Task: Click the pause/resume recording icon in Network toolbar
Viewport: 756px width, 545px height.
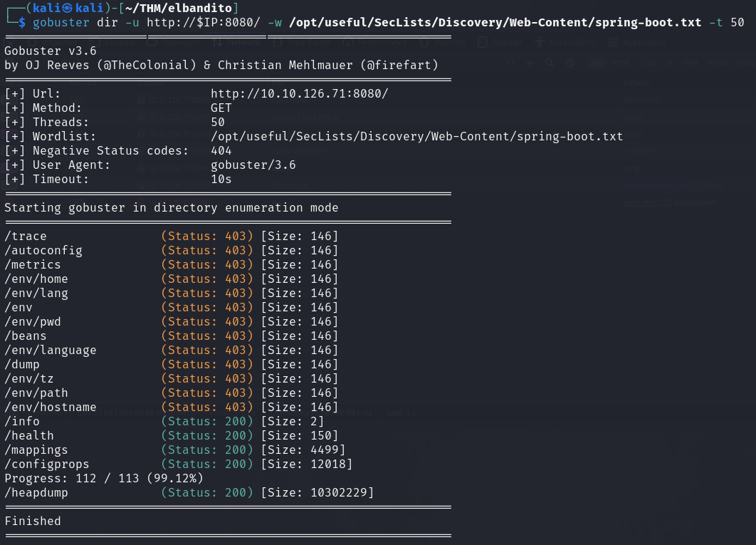Action: tap(510, 63)
